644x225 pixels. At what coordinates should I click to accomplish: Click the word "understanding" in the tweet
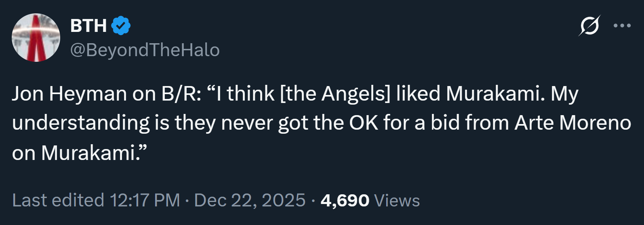click(x=81, y=123)
